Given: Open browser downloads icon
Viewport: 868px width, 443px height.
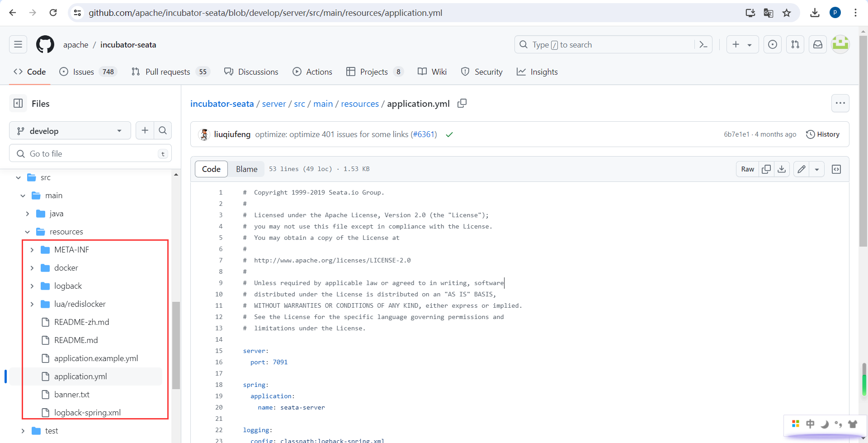Looking at the screenshot, I should click(815, 13).
